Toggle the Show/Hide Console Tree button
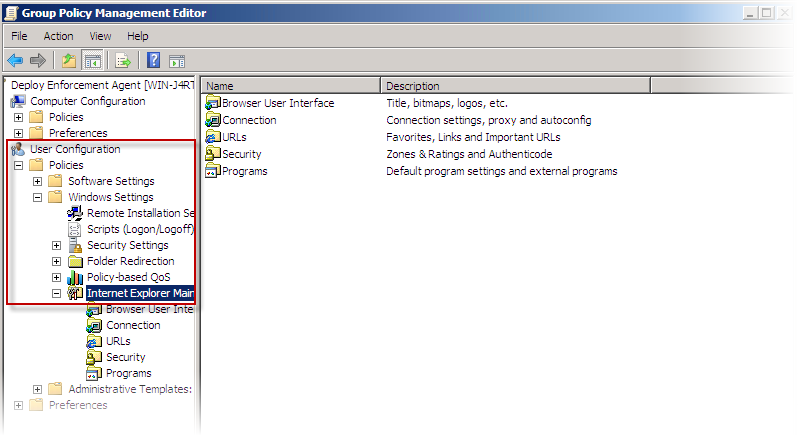Screen dimensions: 798x436 pyautogui.click(x=91, y=60)
